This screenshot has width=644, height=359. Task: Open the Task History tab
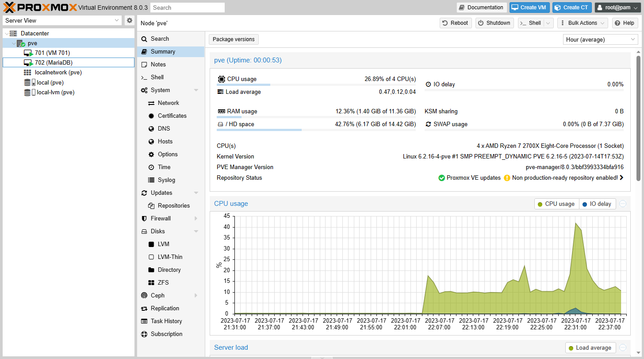pos(166,321)
